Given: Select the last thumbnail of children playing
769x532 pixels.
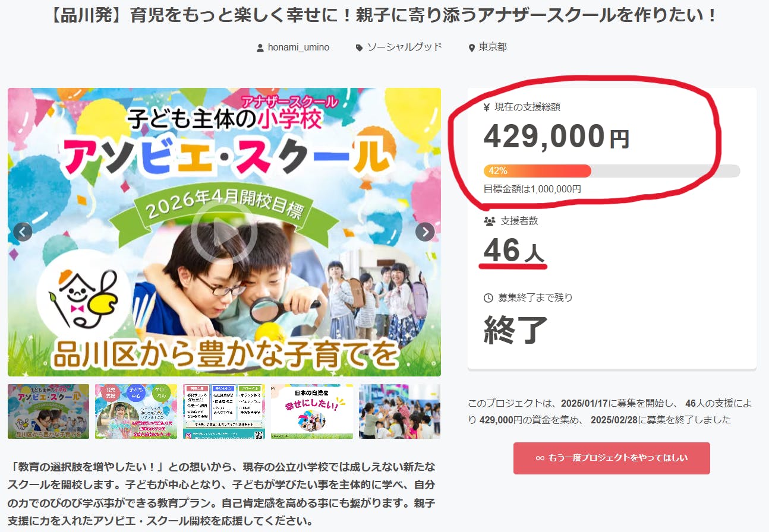Looking at the screenshot, I should pos(399,411).
